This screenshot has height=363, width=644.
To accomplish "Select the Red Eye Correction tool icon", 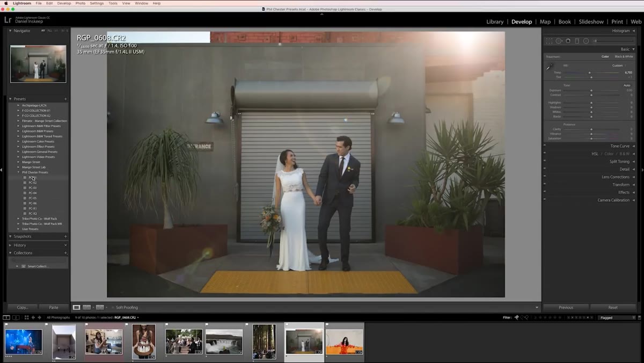I will click(x=568, y=41).
